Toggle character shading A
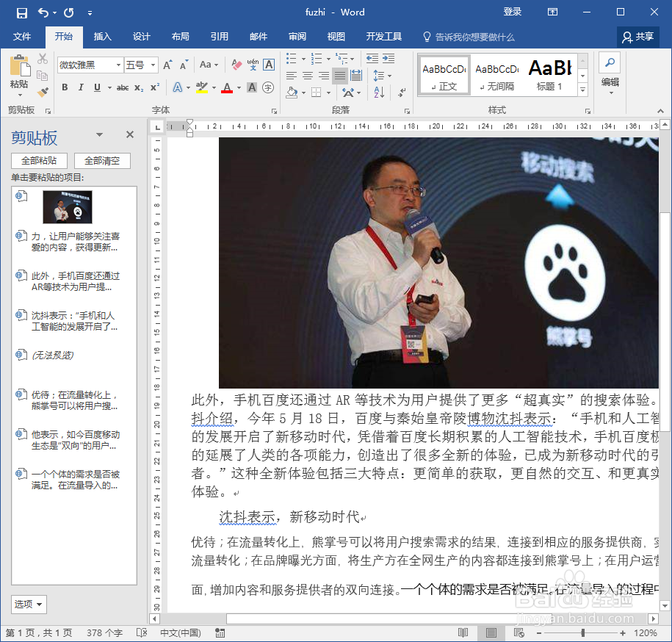The image size is (672, 642). pyautogui.click(x=252, y=88)
